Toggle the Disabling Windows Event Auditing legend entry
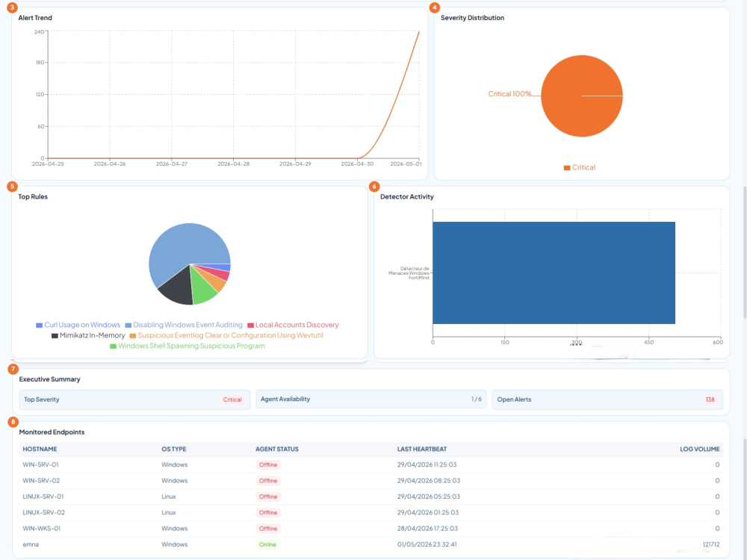This screenshot has height=560, width=747. click(x=184, y=325)
